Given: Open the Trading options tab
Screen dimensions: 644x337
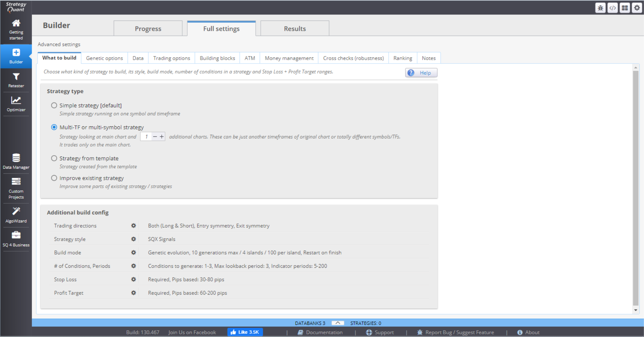Looking at the screenshot, I should pyautogui.click(x=171, y=58).
